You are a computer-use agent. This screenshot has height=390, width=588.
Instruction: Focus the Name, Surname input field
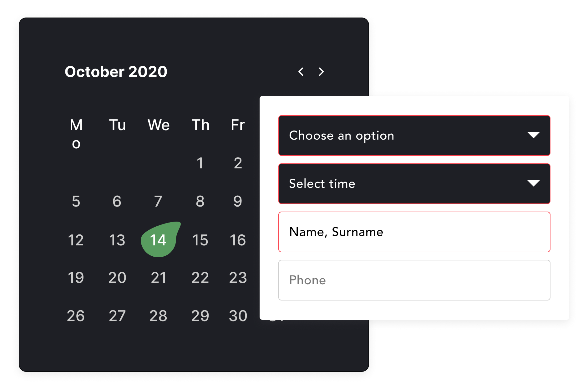[414, 232]
